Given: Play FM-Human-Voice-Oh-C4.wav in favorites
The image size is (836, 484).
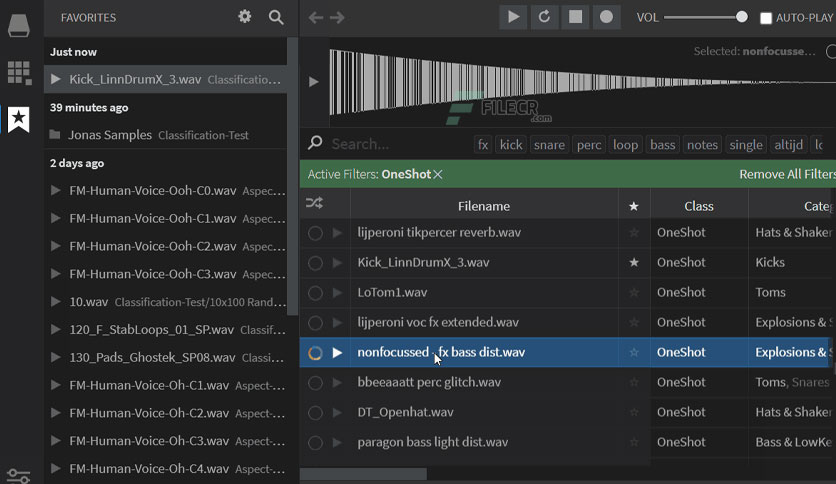Looking at the screenshot, I should tap(55, 469).
